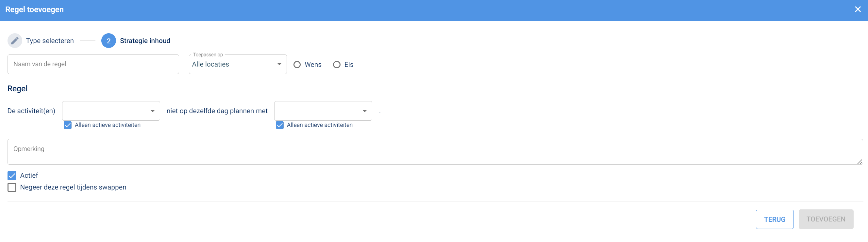Toggle first Alleen actieve activiteiten checkbox
Image resolution: width=868 pixels, height=242 pixels.
tap(68, 125)
